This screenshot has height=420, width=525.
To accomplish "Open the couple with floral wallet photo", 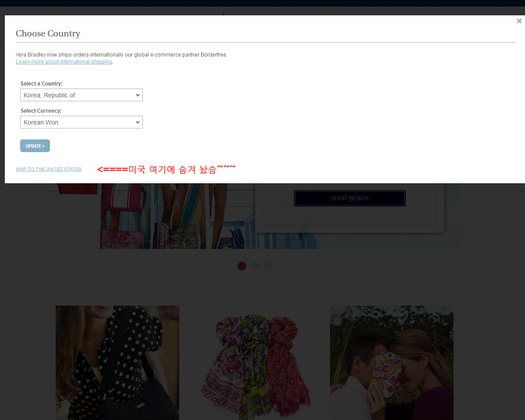I will (x=392, y=363).
